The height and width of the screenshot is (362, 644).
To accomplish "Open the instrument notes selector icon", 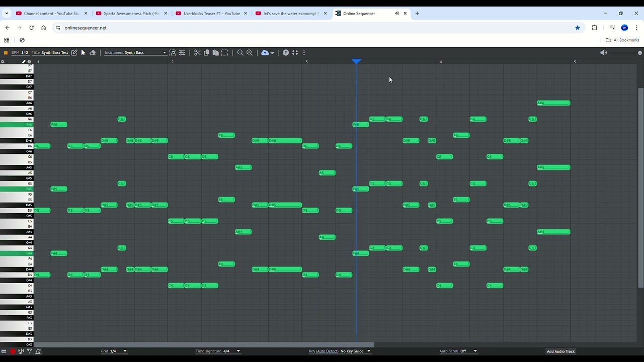I will pyautogui.click(x=173, y=52).
